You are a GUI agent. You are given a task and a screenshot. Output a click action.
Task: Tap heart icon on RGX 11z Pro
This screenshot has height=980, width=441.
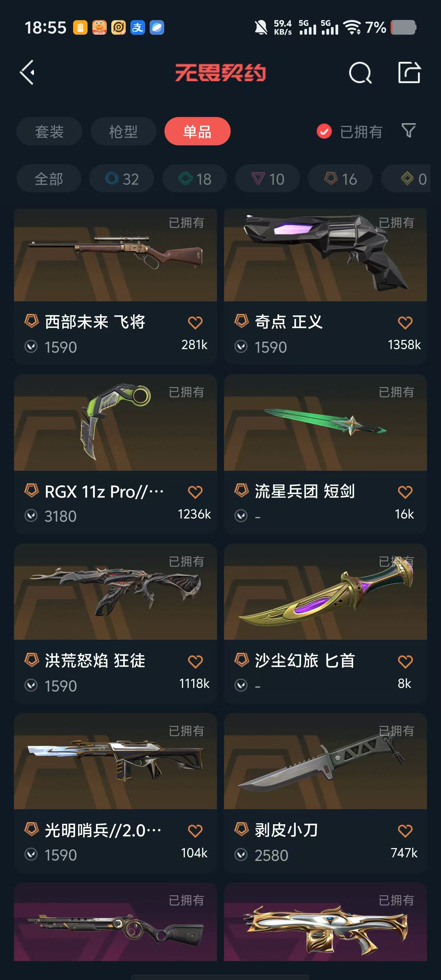(x=195, y=492)
